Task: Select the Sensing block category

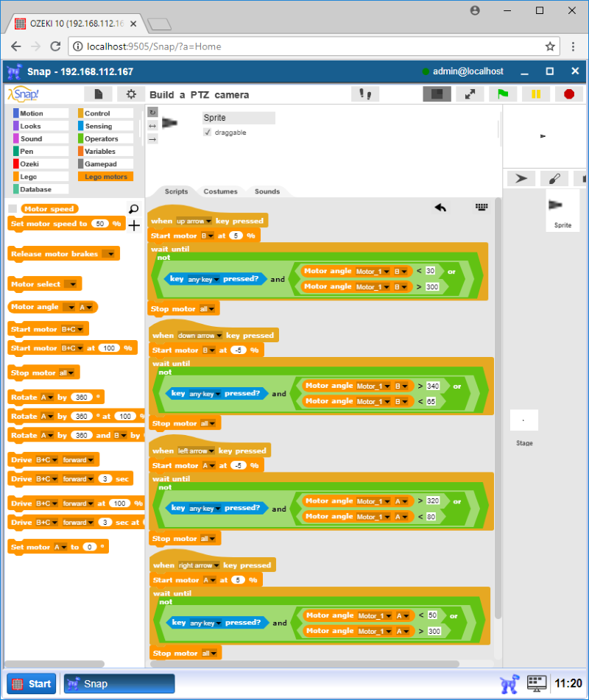Action: (105, 126)
